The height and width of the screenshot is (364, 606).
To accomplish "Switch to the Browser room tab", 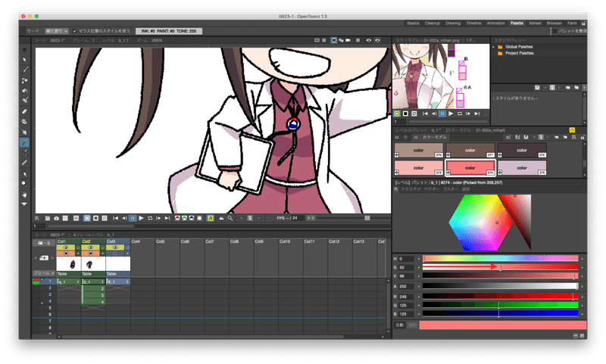I will tap(554, 23).
